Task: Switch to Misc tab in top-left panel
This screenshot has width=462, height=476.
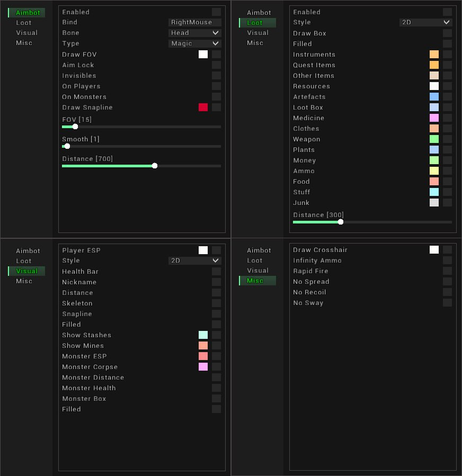Action: tap(24, 43)
